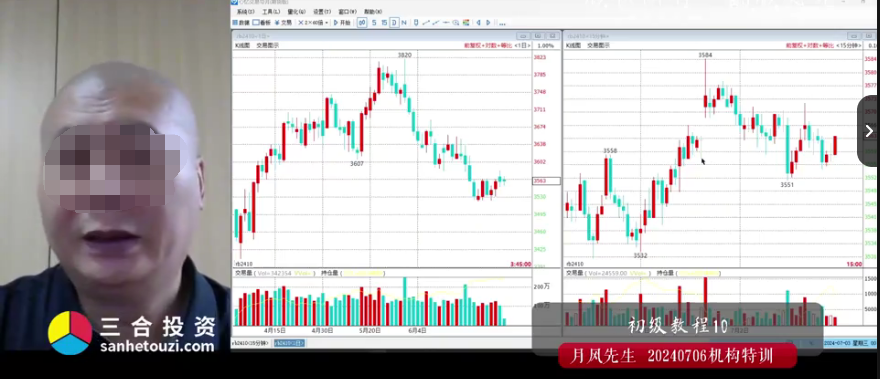
Task: Select the first trend line drawing tool
Action: [x=426, y=22]
